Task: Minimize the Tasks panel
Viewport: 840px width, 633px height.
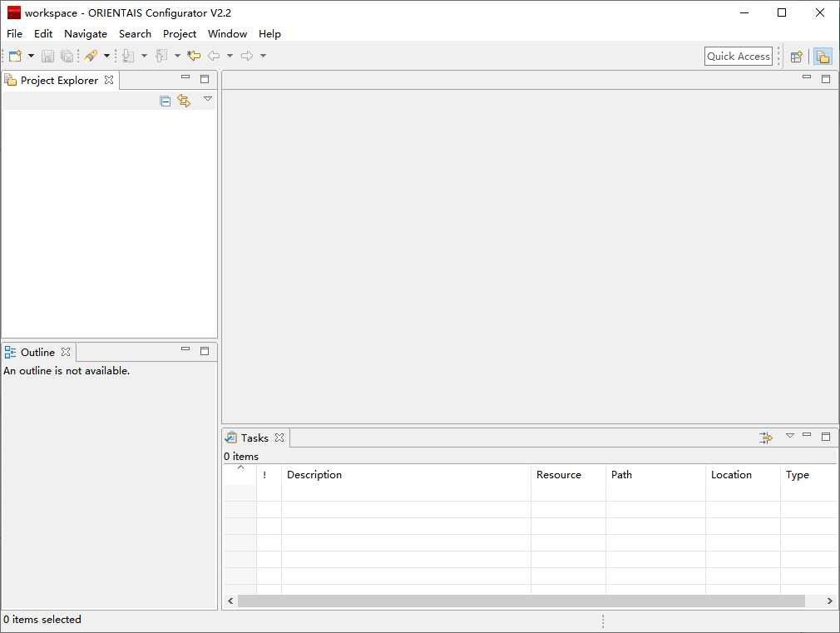Action: coord(807,436)
